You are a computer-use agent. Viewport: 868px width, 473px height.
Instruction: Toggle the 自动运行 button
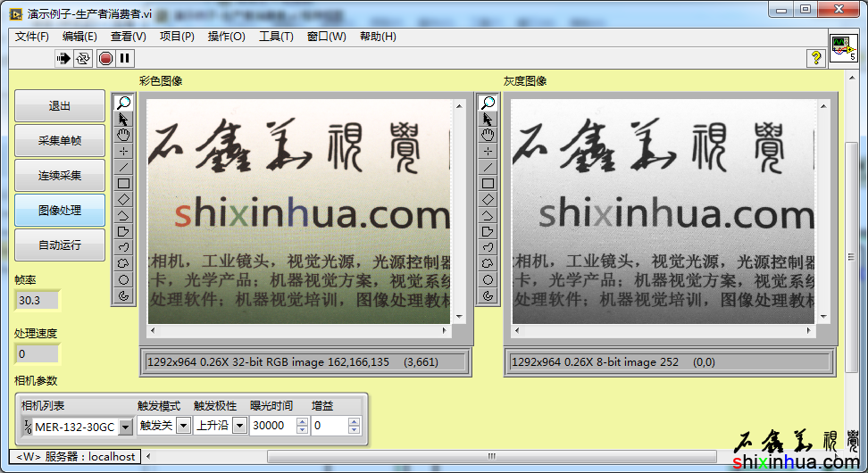[59, 245]
